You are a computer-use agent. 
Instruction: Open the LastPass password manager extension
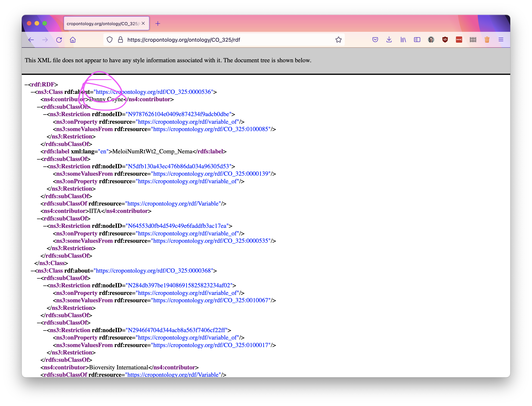tap(459, 40)
